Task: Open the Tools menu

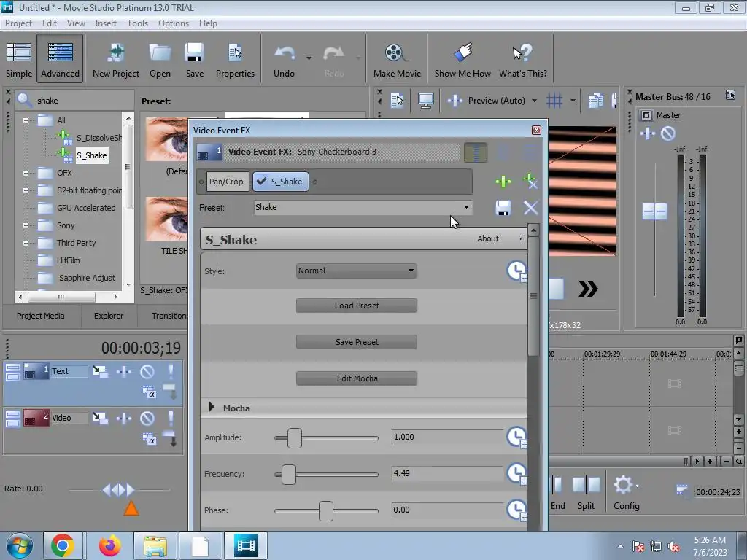Action: coord(137,23)
